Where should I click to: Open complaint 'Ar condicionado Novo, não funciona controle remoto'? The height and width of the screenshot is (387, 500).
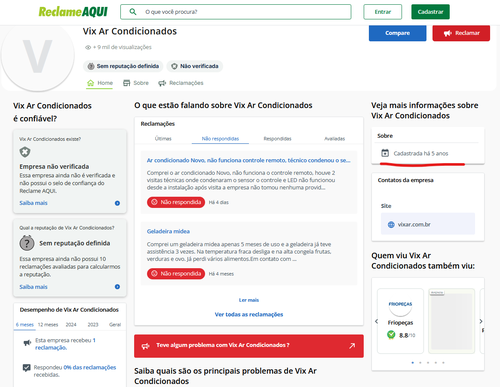coord(248,160)
